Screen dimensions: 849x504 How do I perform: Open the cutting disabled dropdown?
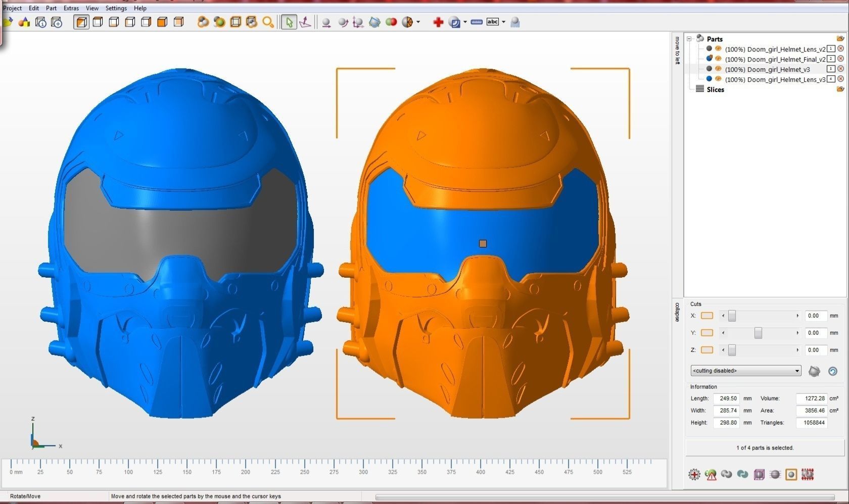(746, 371)
